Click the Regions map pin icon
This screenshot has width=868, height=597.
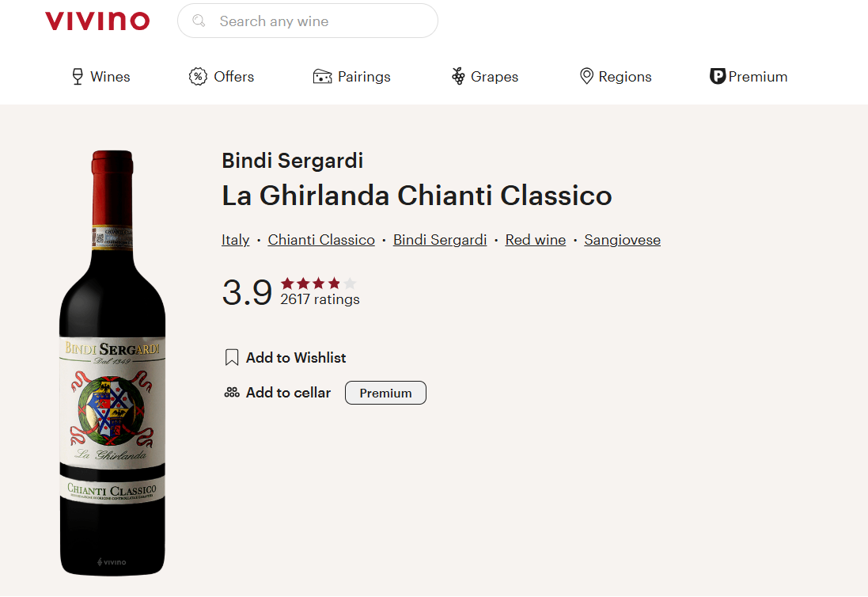(x=586, y=77)
